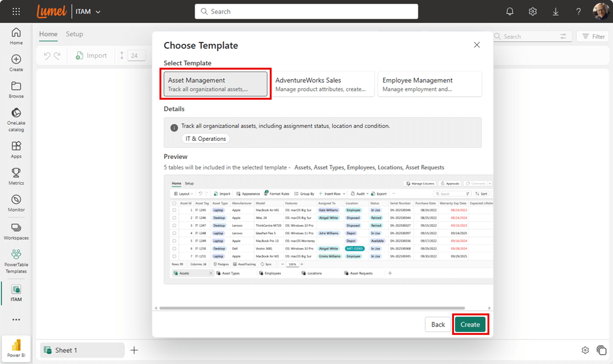This screenshot has width=613, height=364.
Task: Open Monitor in left sidebar
Action: [16, 203]
